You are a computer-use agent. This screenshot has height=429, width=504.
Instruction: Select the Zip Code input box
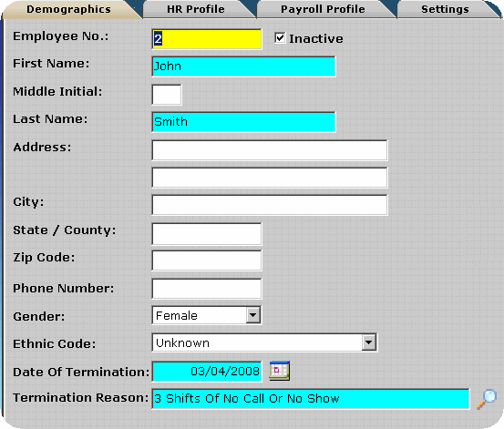pos(207,260)
